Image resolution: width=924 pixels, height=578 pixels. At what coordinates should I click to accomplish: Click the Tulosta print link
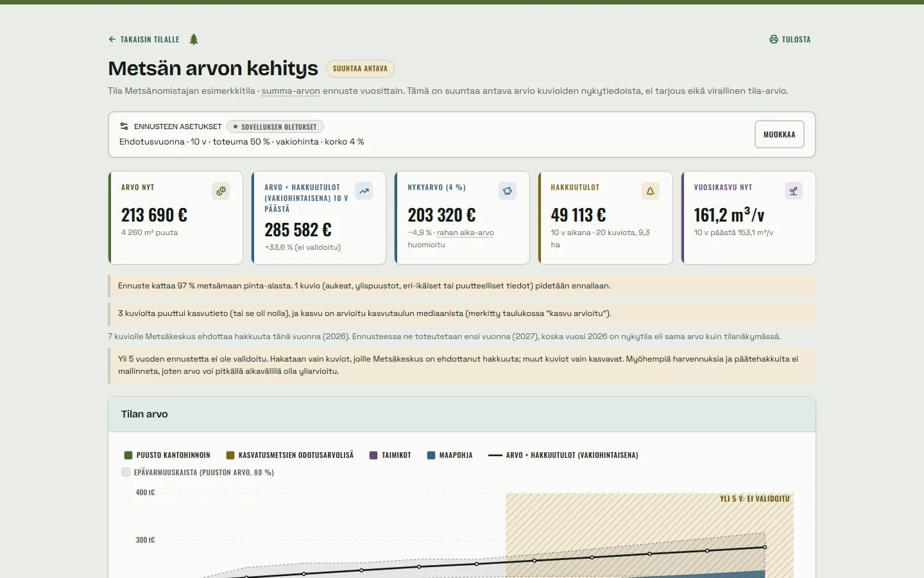790,39
